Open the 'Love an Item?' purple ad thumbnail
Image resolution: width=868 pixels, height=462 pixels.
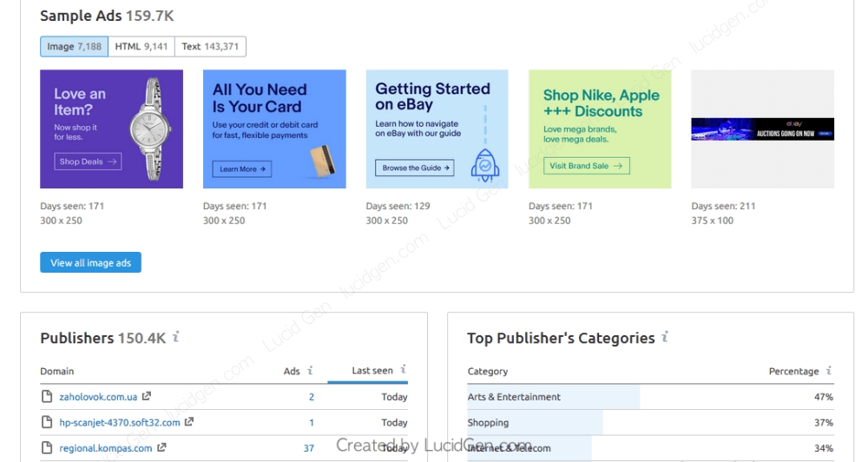click(x=111, y=129)
